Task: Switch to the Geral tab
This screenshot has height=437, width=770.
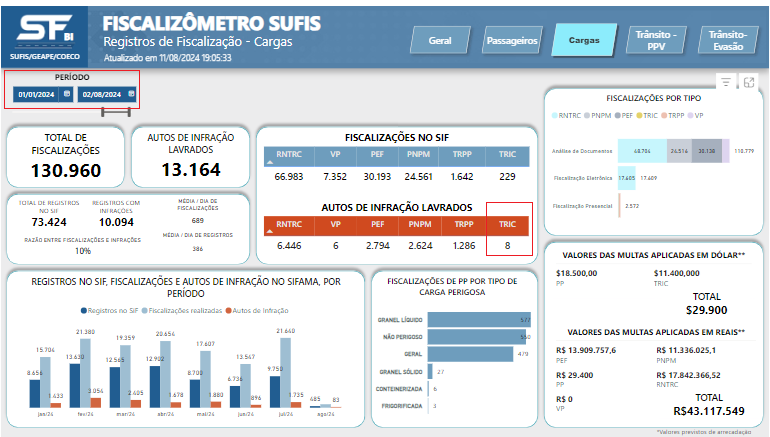Action: coord(440,40)
